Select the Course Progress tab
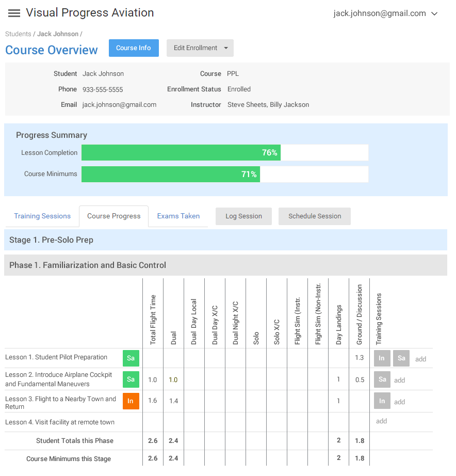This screenshot has width=456, height=476. (114, 216)
